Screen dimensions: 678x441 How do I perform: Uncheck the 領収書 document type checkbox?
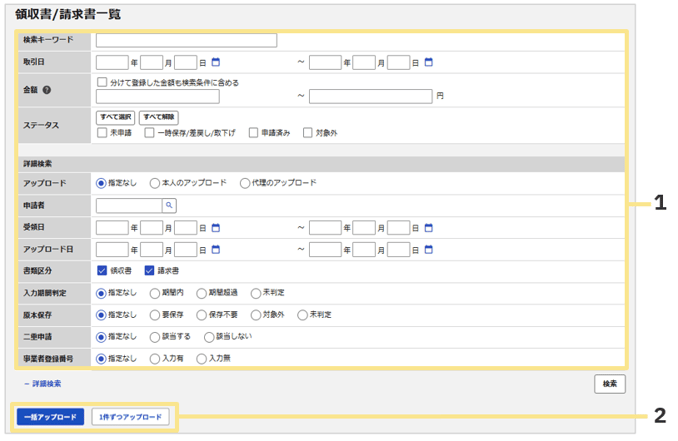(102, 271)
